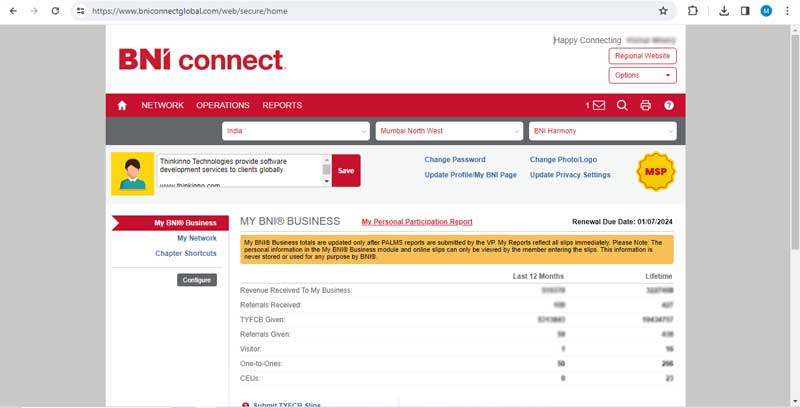Click the member profile avatar picture
This screenshot has width=800, height=408.
133,173
